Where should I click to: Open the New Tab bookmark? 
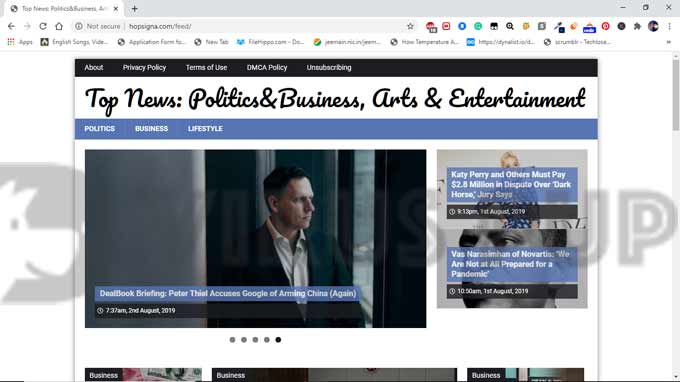click(x=212, y=42)
